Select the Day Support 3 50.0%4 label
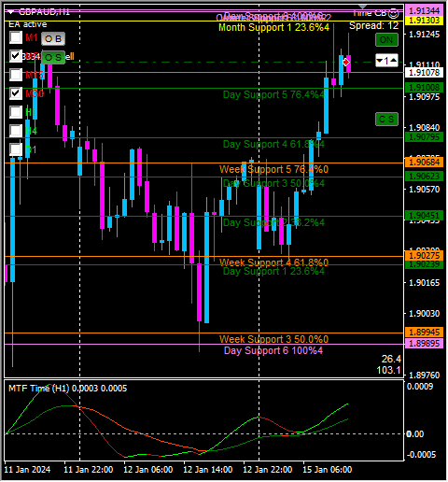This screenshot has width=448, height=482. (273, 183)
